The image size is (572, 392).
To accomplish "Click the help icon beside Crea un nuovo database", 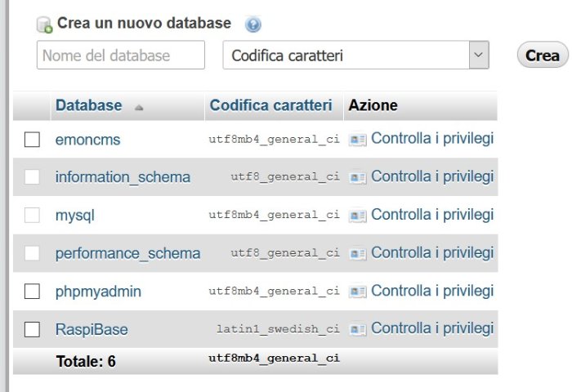I will click(252, 24).
